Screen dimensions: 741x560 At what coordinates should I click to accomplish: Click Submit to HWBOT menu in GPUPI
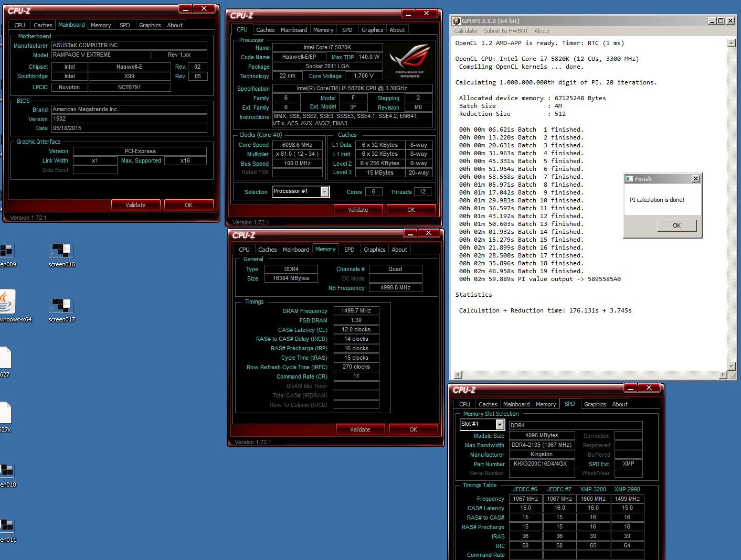coord(505,31)
